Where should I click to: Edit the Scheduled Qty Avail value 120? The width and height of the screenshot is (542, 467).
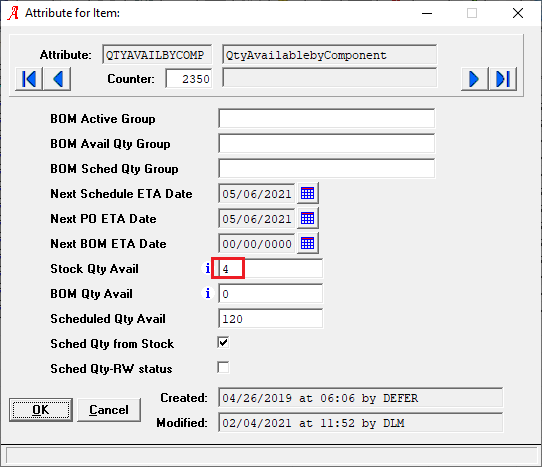(x=271, y=318)
